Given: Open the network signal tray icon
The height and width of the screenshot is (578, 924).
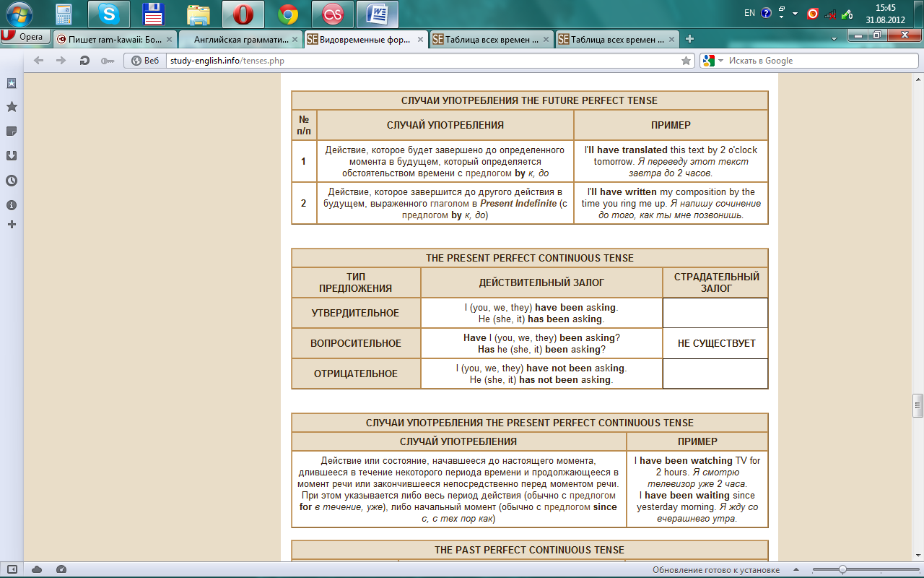Looking at the screenshot, I should [x=830, y=13].
